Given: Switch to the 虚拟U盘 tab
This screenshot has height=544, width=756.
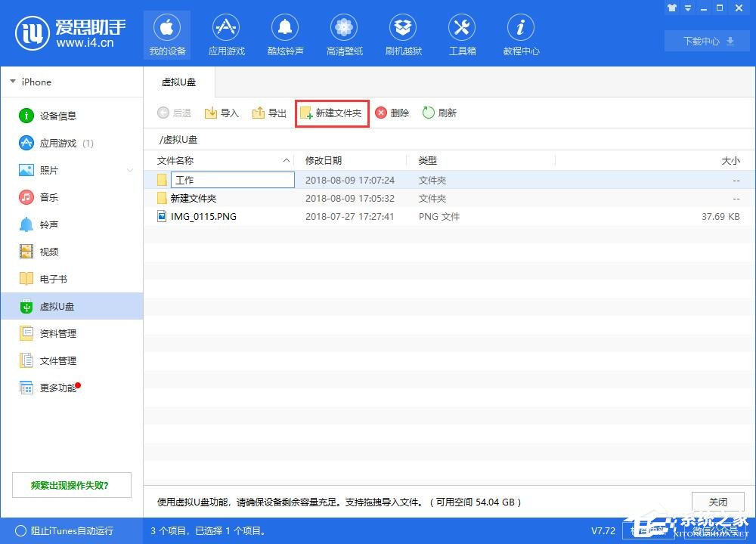Looking at the screenshot, I should (x=179, y=82).
